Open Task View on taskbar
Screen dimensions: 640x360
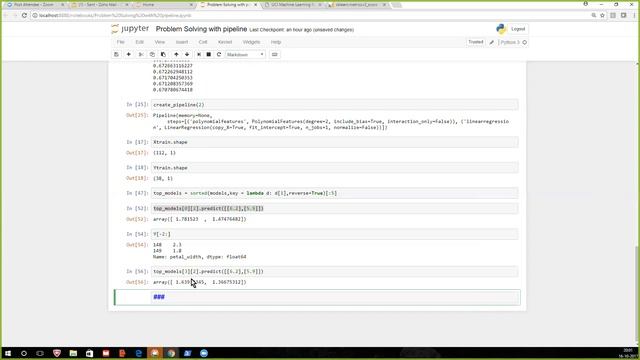[40, 353]
